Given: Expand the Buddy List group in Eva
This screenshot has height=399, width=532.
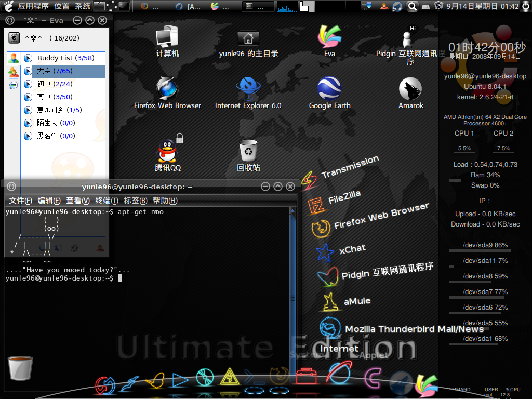Looking at the screenshot, I should [28, 58].
